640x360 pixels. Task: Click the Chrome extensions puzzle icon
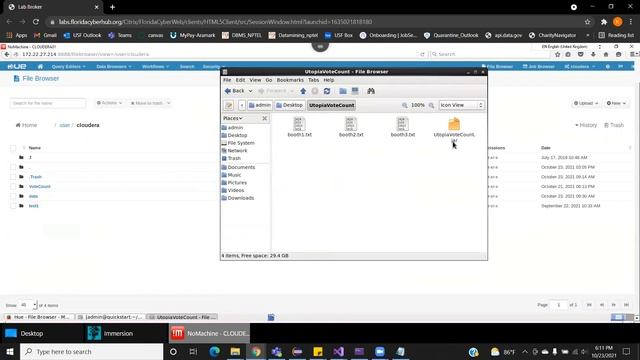click(604, 22)
